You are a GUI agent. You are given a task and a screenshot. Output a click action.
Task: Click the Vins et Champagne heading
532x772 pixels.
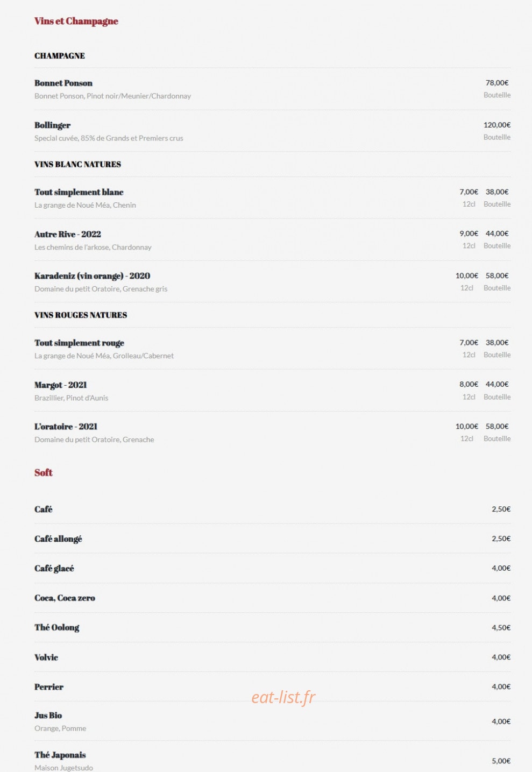coord(76,21)
